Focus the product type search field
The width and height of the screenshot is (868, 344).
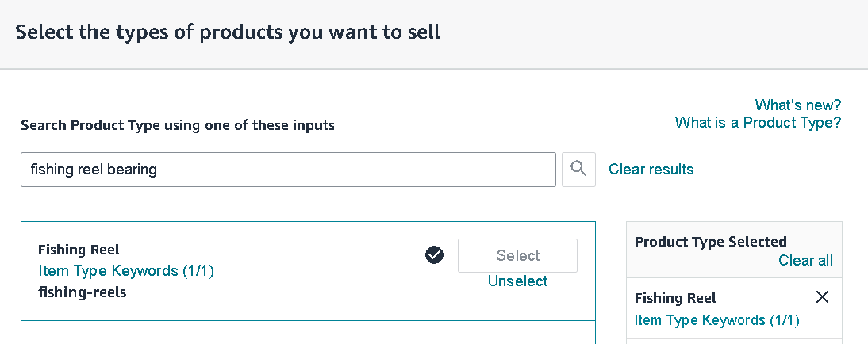click(x=289, y=170)
